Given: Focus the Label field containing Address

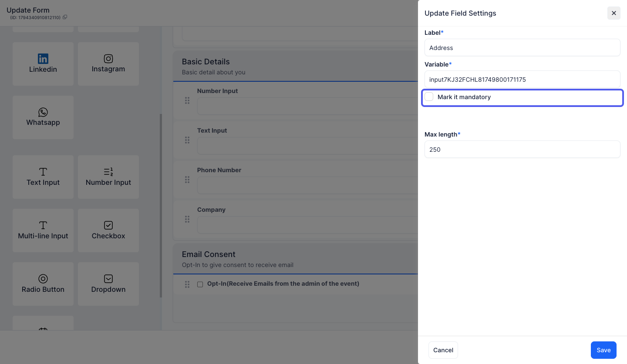Looking at the screenshot, I should 522,47.
